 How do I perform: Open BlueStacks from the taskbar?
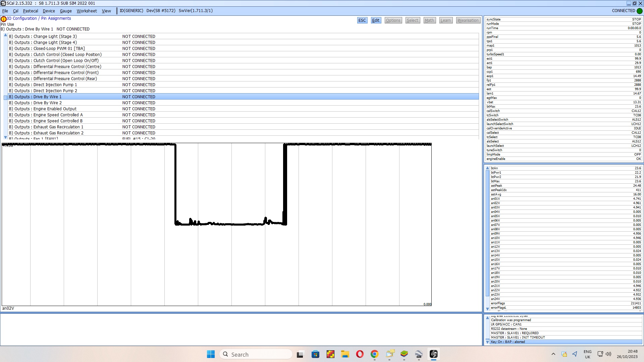(404, 354)
